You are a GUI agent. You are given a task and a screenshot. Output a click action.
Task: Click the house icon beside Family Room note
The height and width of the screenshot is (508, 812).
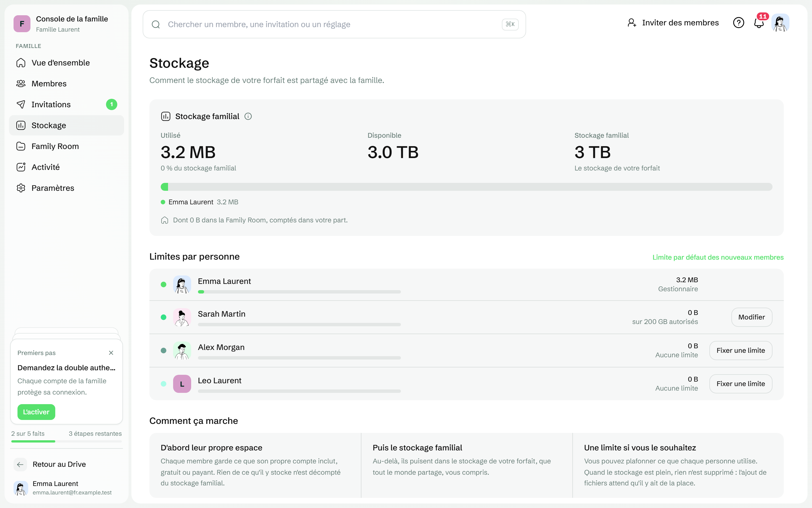click(x=164, y=220)
